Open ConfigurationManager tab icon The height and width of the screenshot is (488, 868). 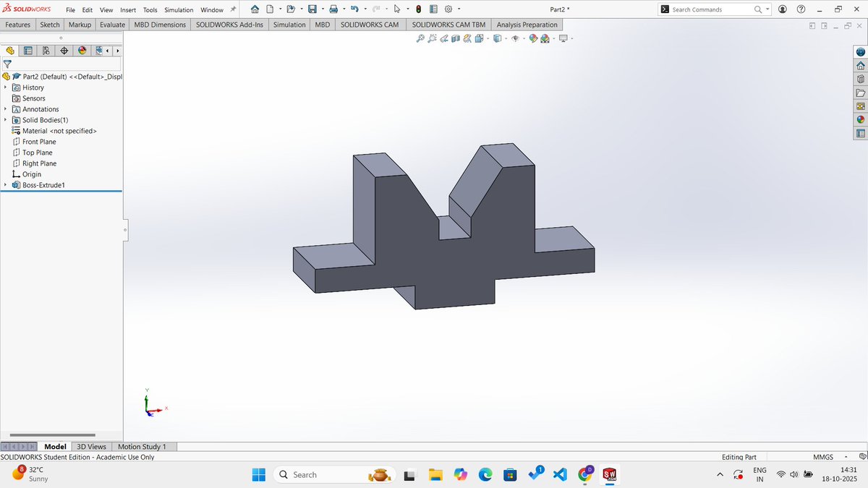coord(46,51)
